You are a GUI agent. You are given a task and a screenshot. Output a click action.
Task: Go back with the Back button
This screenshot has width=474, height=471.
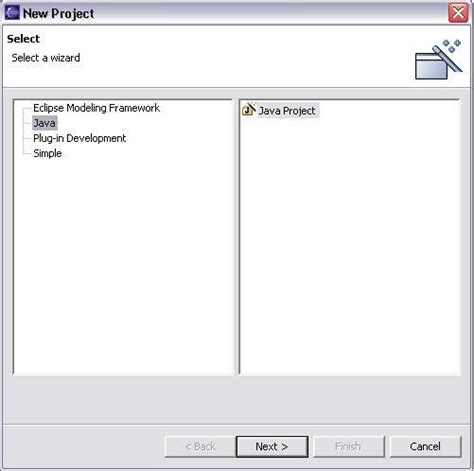pyautogui.click(x=200, y=446)
